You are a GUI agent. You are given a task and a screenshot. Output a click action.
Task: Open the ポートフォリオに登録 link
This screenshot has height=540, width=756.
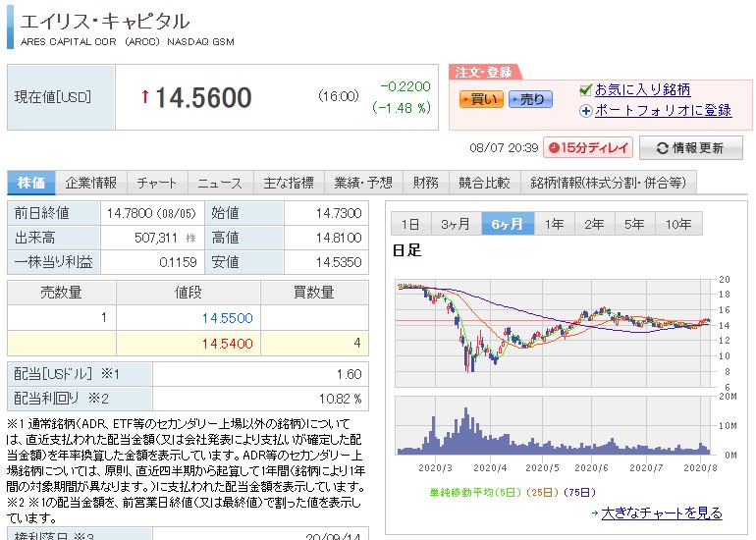click(664, 110)
